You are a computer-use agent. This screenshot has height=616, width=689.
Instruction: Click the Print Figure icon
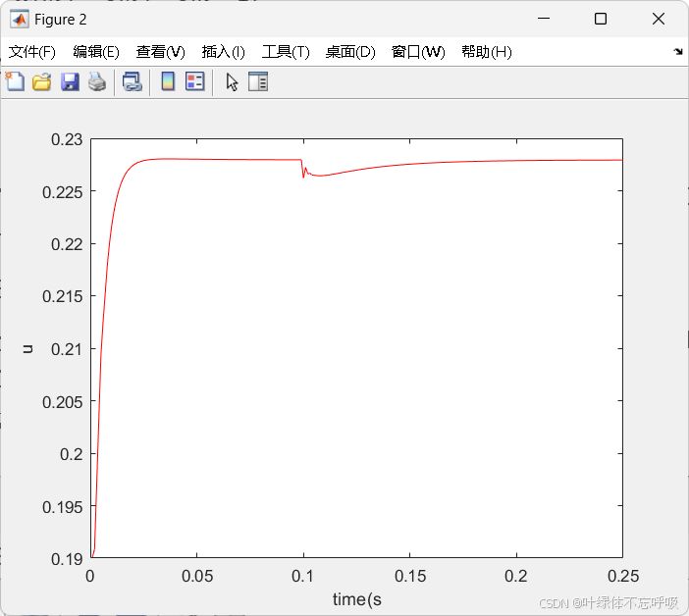(97, 82)
